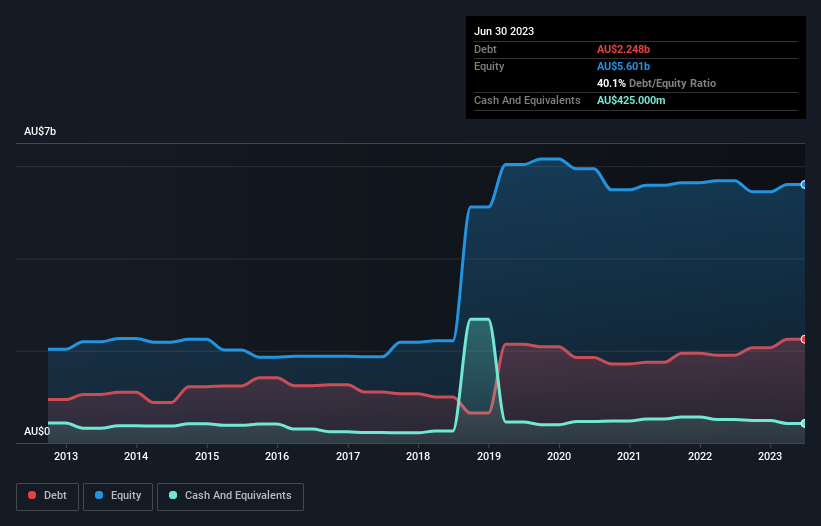Toggle the Equity series legend button
The height and width of the screenshot is (526, 821).
point(118,496)
